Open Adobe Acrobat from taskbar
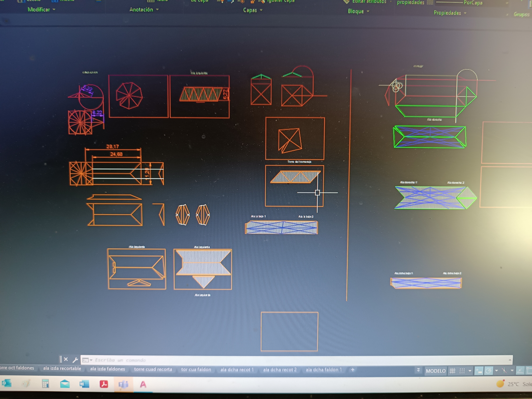The width and height of the screenshot is (532, 399). (x=104, y=384)
